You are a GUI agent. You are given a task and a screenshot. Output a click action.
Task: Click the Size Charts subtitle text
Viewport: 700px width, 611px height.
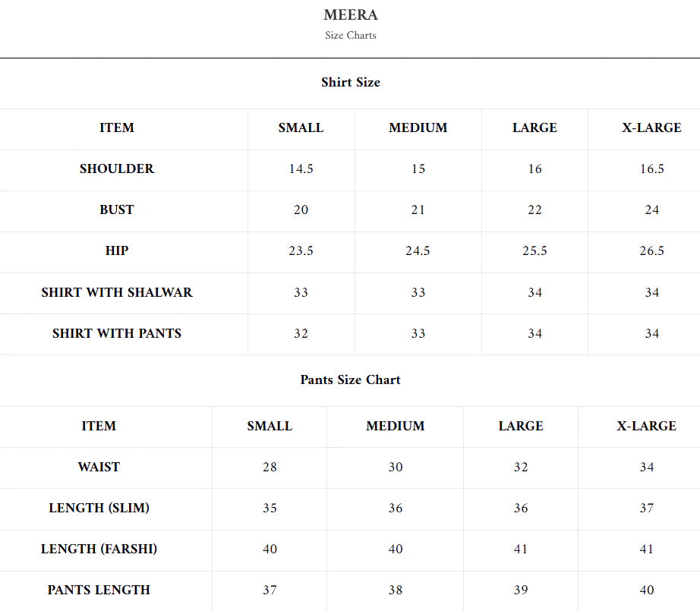click(350, 35)
